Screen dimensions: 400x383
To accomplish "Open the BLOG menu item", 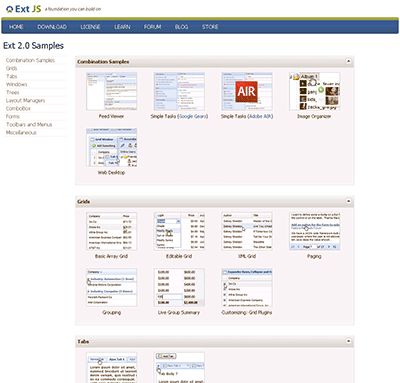I will click(181, 27).
